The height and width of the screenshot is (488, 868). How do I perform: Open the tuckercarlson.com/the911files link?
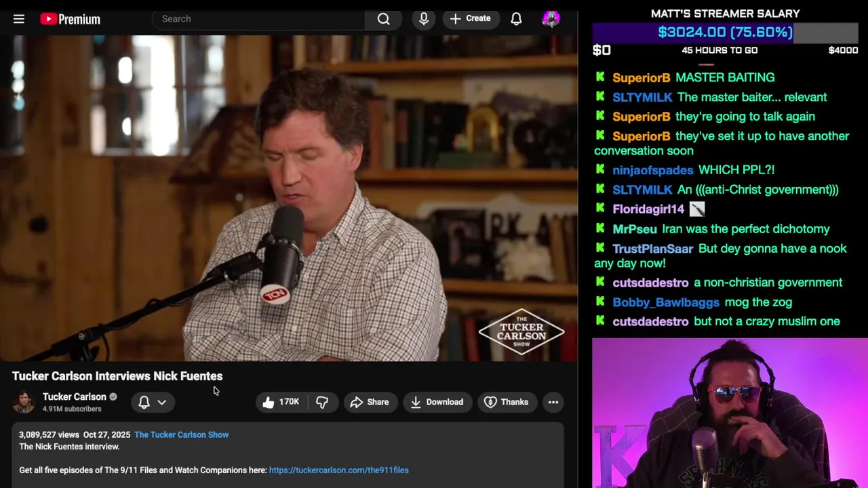[338, 470]
